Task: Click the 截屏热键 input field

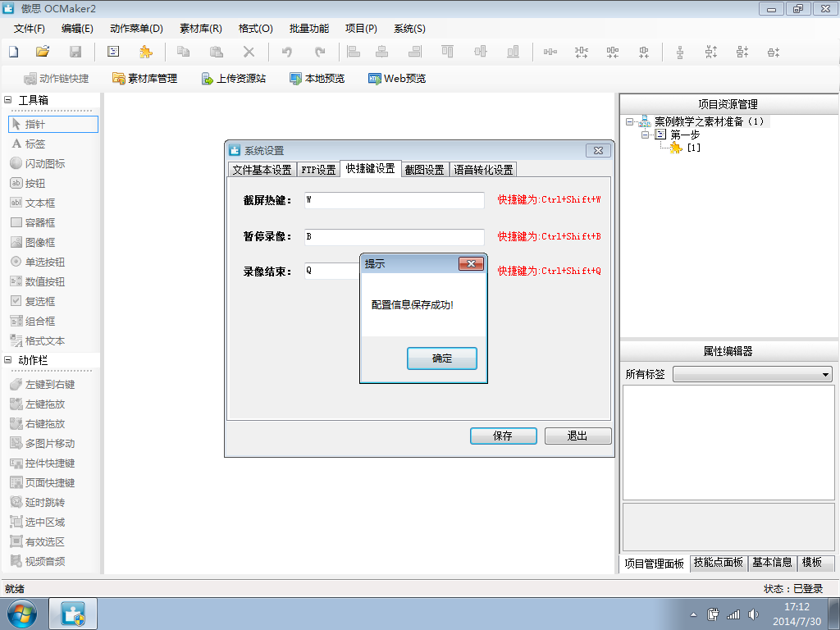Action: 395,200
